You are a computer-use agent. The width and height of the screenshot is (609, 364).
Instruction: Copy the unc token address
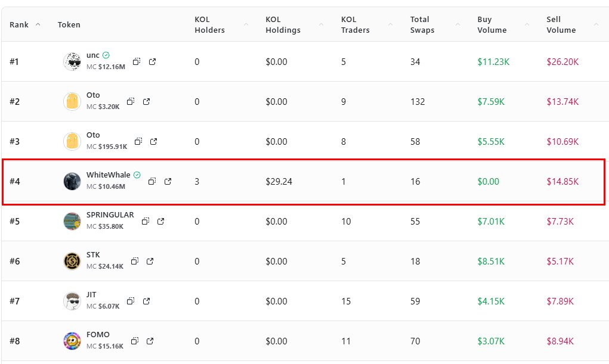coord(137,61)
